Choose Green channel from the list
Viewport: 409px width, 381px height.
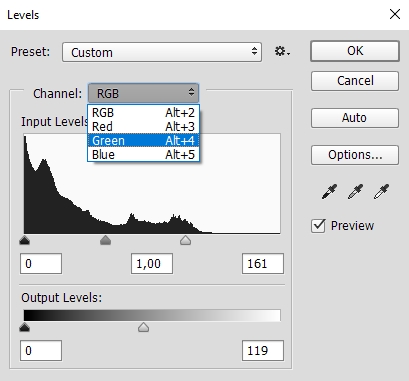click(x=143, y=140)
